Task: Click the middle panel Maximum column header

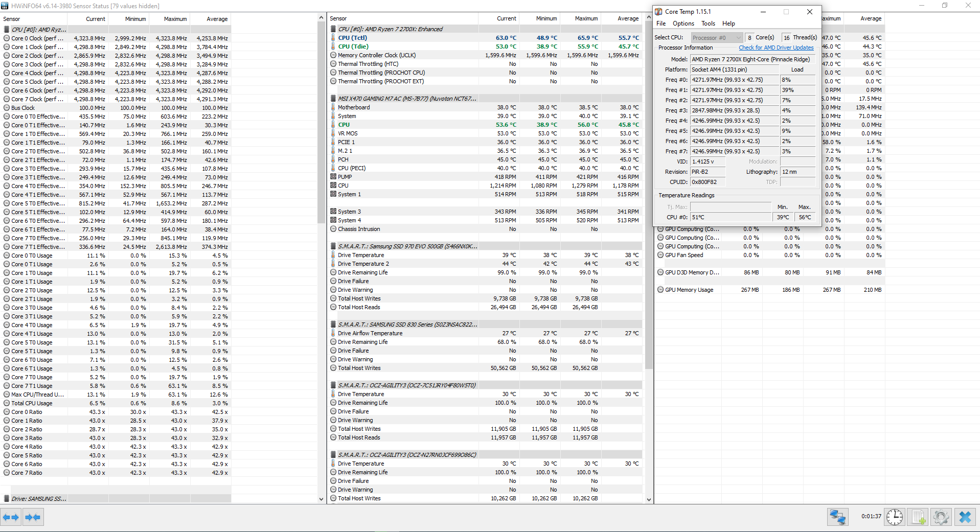Action: click(x=580, y=18)
